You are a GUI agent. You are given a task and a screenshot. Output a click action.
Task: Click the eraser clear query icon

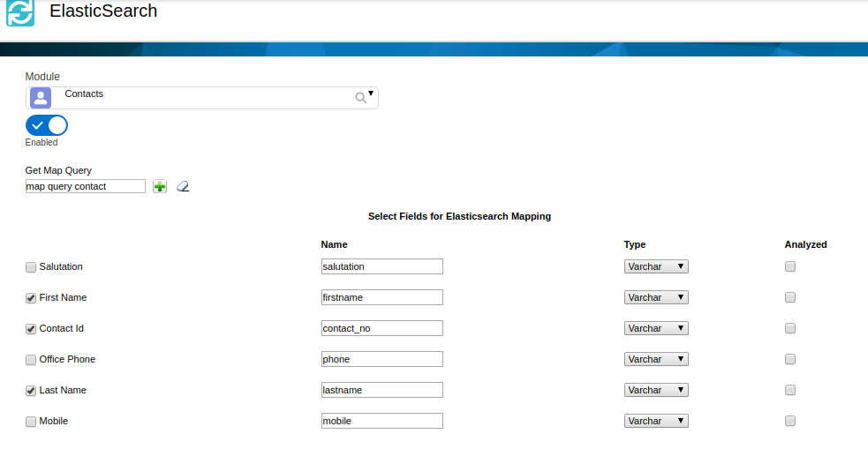point(183,186)
